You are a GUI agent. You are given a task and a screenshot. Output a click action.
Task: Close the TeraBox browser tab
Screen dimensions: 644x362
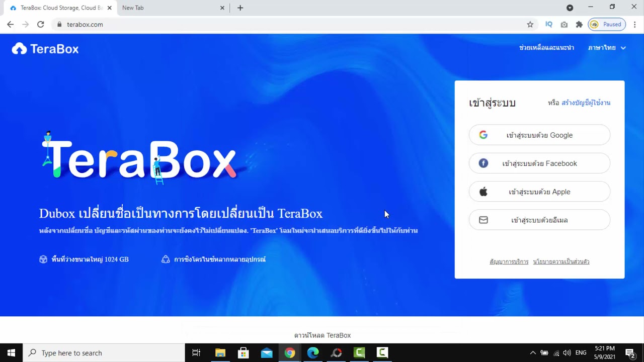(x=109, y=8)
